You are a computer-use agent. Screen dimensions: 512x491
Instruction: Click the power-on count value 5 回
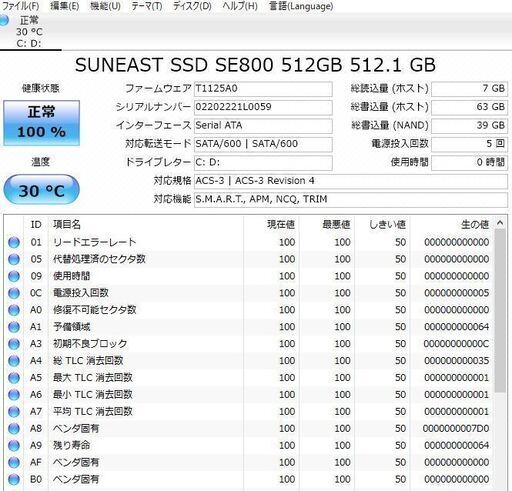tap(469, 144)
